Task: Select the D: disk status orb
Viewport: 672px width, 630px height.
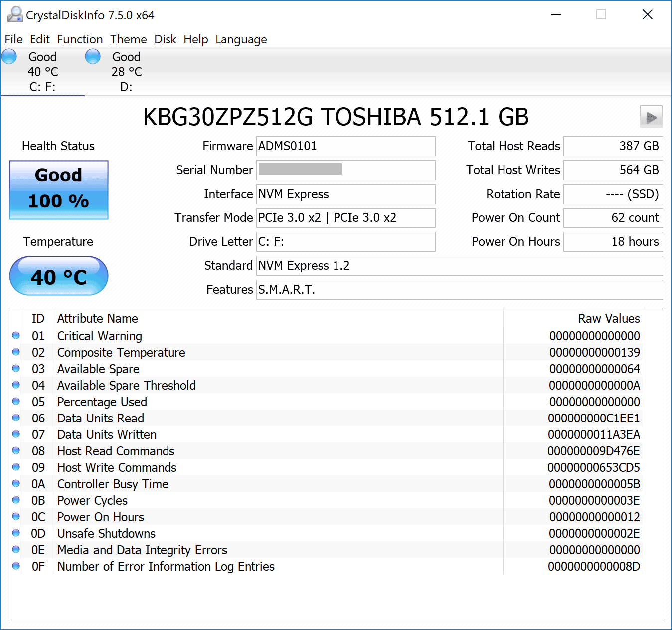Action: point(93,57)
